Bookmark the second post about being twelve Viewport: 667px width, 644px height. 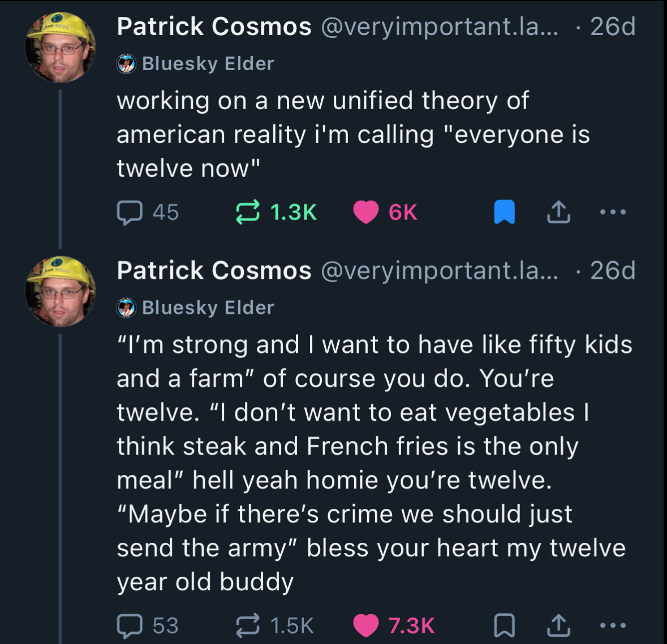pos(504,625)
